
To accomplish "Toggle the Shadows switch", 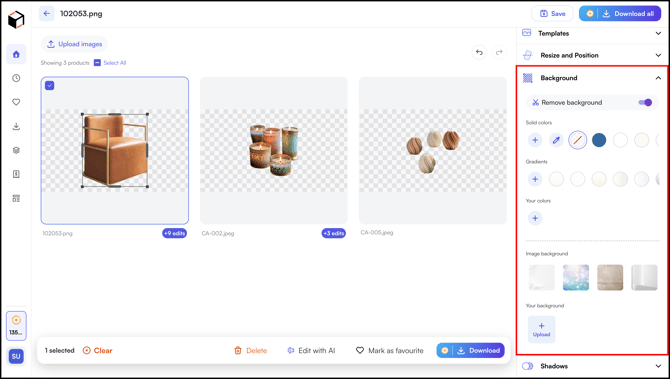I will point(528,366).
